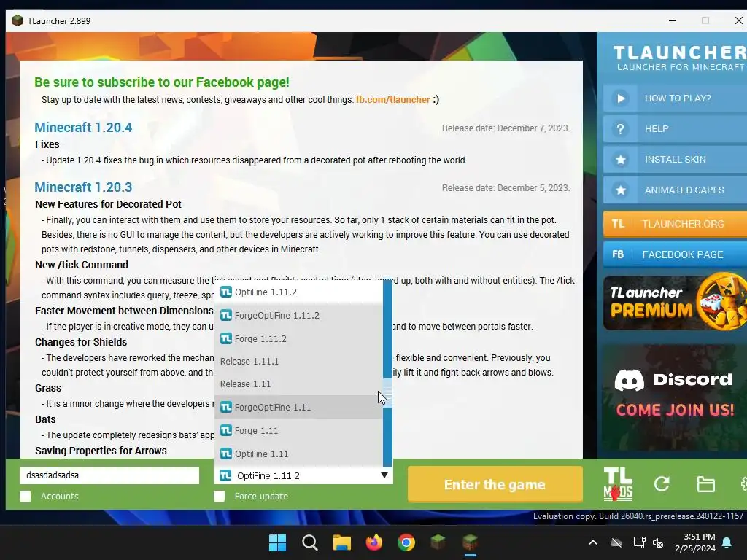Click How to Play? button
The image size is (747, 560).
click(675, 98)
